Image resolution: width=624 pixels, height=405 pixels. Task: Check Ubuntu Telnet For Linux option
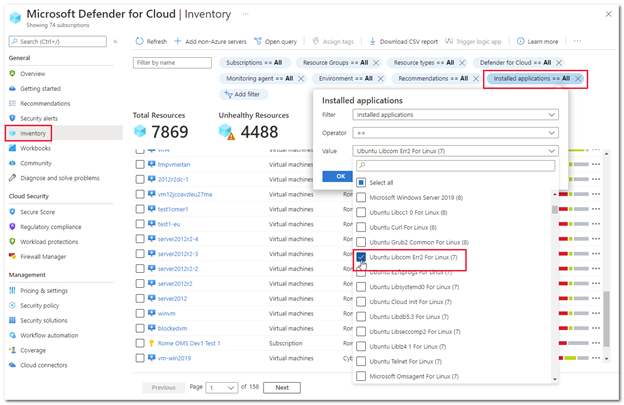[x=361, y=361]
